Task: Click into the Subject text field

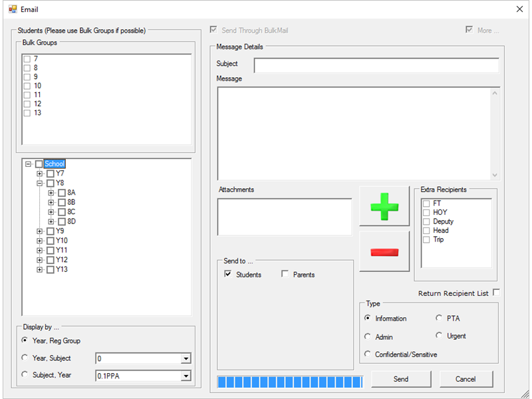Action: coord(376,65)
